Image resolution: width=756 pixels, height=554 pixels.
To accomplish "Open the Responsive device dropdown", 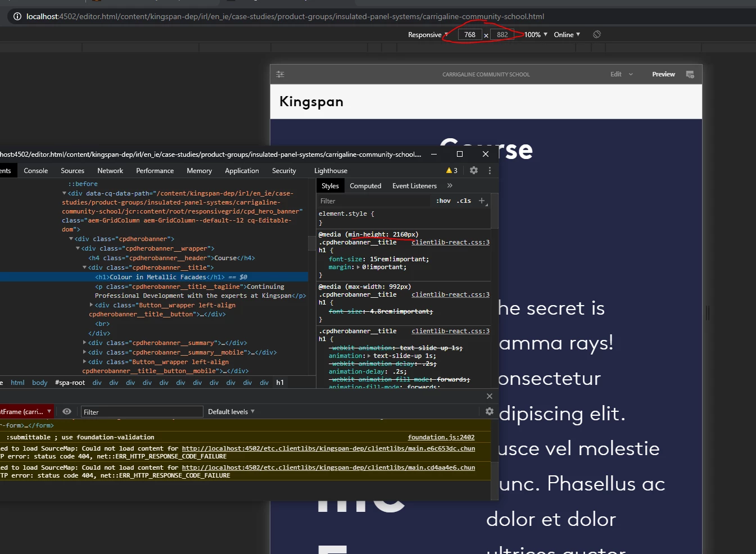I will (428, 34).
